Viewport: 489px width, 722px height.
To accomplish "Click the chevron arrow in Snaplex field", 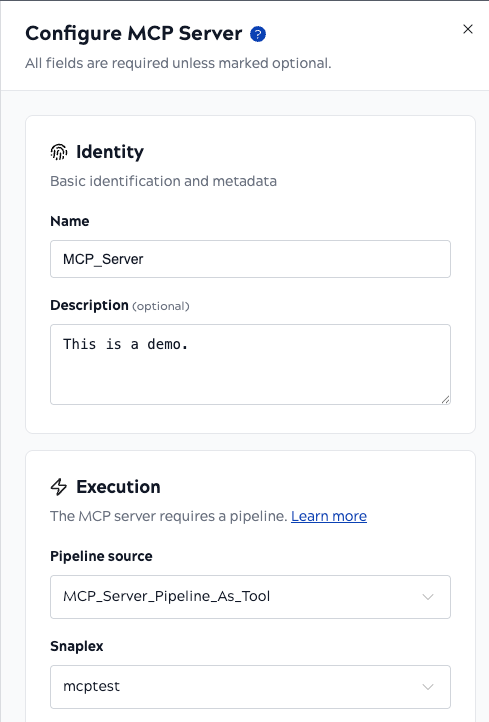I will tap(428, 687).
